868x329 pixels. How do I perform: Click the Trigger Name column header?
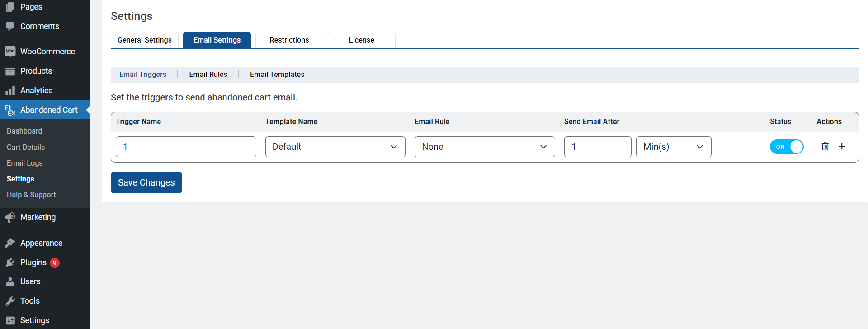tap(138, 121)
